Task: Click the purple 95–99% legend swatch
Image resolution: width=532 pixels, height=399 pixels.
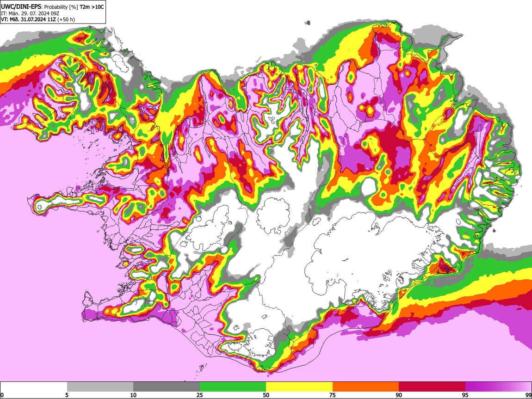Action: pyautogui.click(x=498, y=387)
